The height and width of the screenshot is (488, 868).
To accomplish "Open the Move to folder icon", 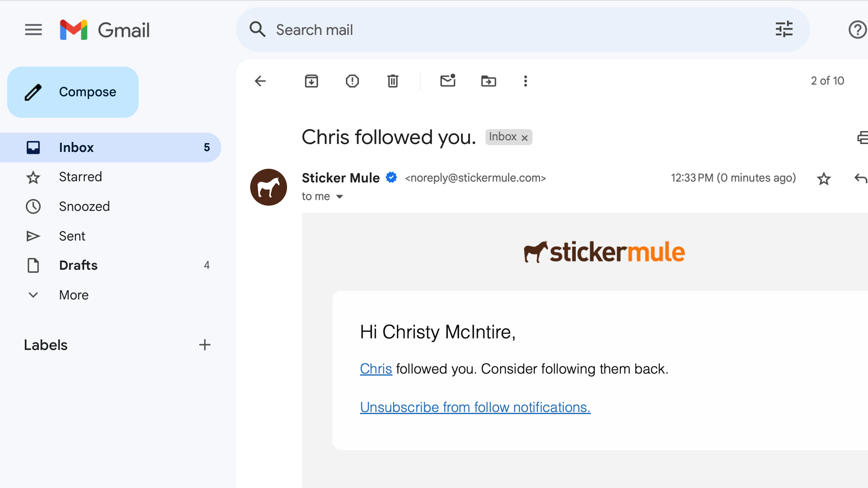I will (x=488, y=81).
